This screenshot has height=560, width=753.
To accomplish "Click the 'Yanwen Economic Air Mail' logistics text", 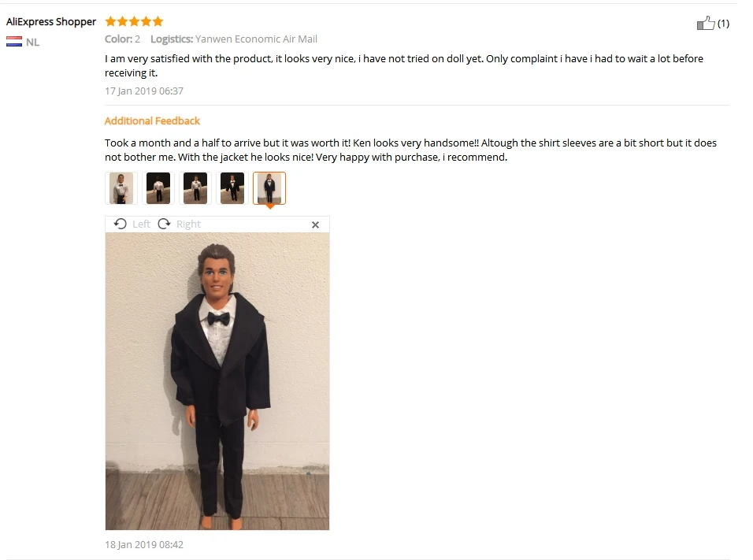I will (x=256, y=39).
